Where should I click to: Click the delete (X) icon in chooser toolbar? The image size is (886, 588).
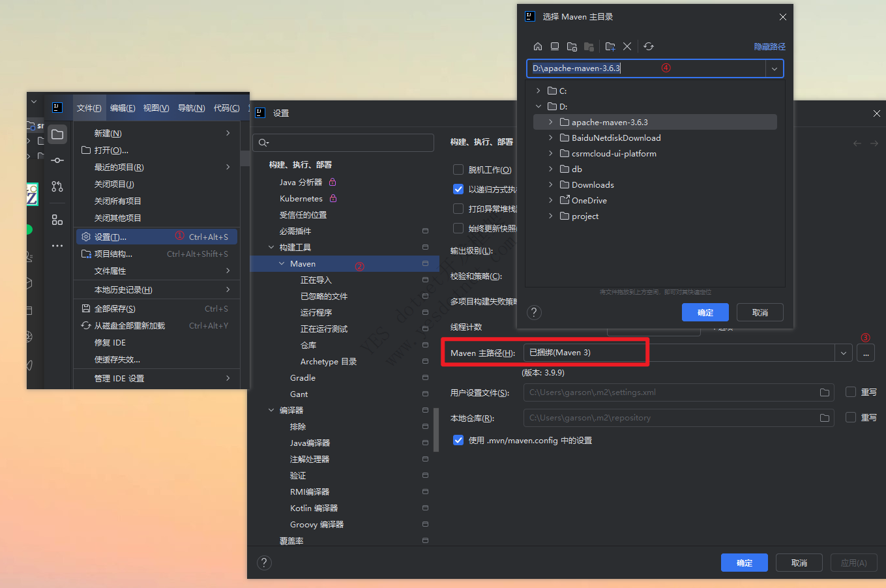click(627, 46)
